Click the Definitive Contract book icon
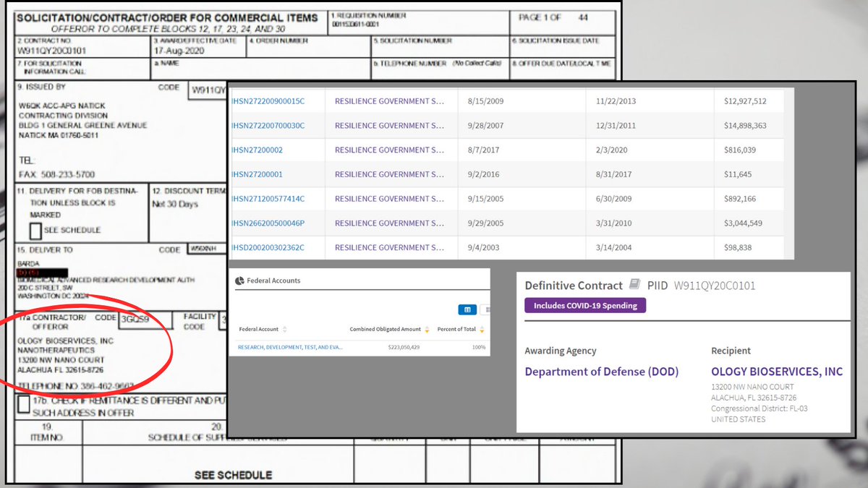The width and height of the screenshot is (868, 488). 634,285
